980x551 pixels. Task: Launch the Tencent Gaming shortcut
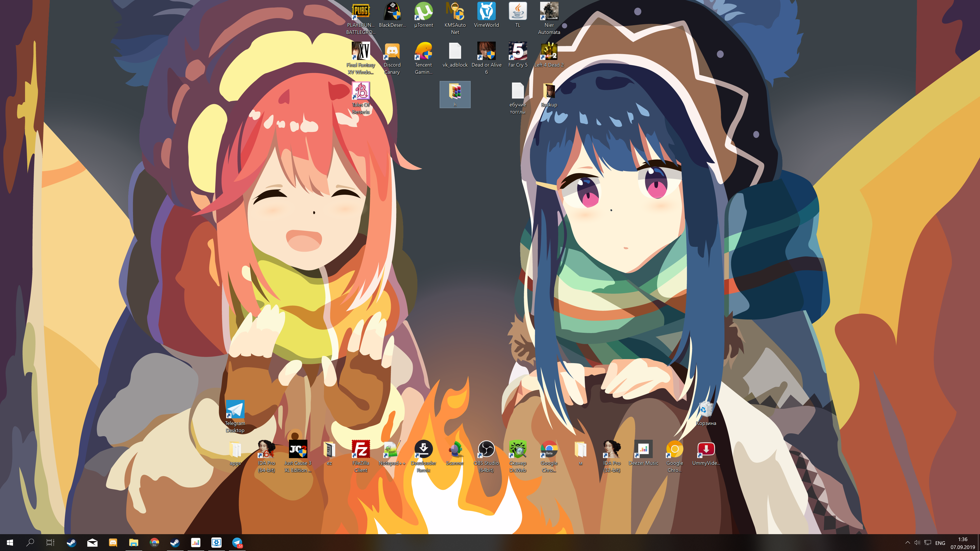(424, 58)
